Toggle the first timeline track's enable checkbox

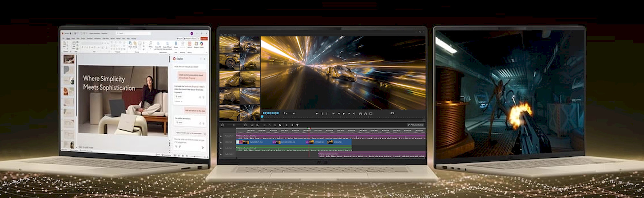pos(221,136)
